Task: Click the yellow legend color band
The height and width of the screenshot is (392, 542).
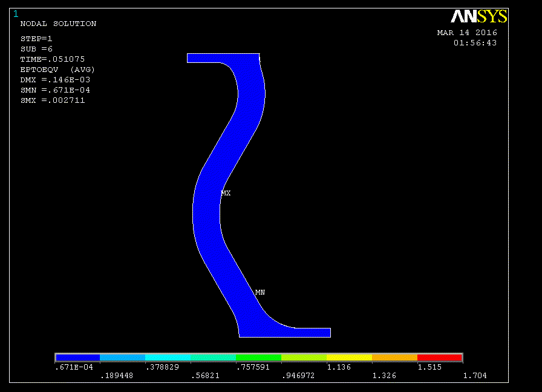Action: 349,358
